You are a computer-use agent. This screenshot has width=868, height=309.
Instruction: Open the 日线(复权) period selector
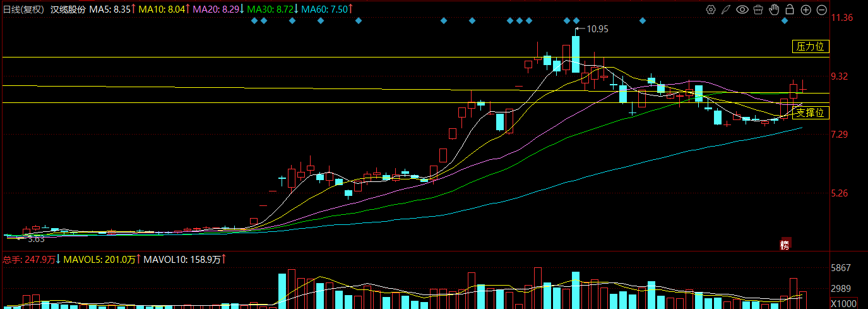coord(24,9)
